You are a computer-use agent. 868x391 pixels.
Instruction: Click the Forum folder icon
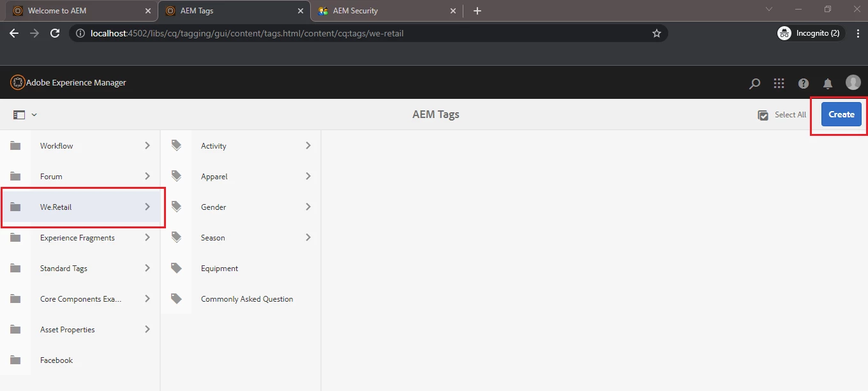coord(15,176)
